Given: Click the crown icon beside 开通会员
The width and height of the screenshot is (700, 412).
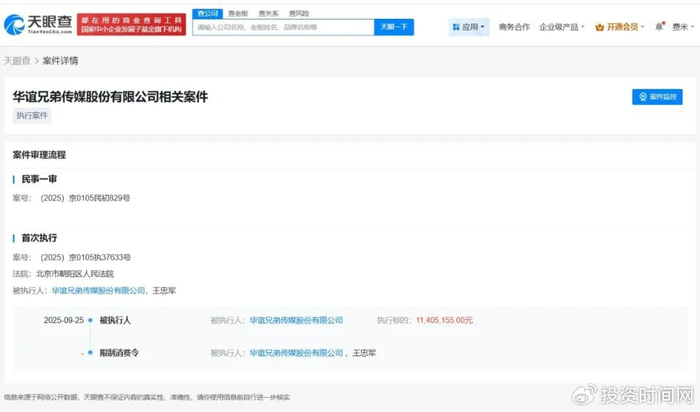Looking at the screenshot, I should coord(600,27).
